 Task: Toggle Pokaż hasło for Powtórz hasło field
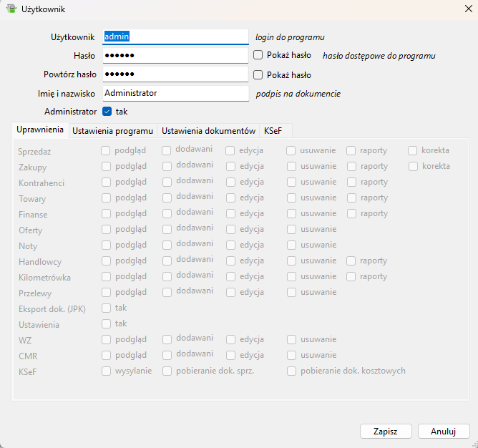pyautogui.click(x=258, y=74)
